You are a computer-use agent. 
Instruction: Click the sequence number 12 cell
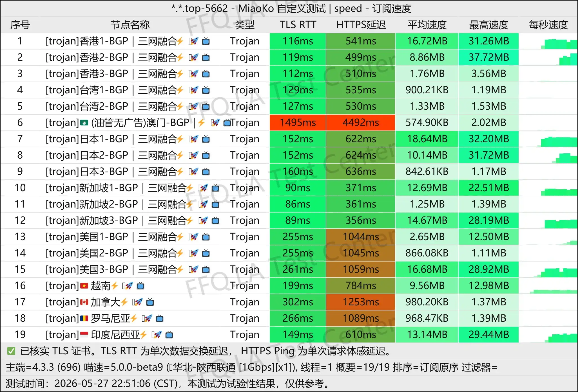tap(20, 220)
